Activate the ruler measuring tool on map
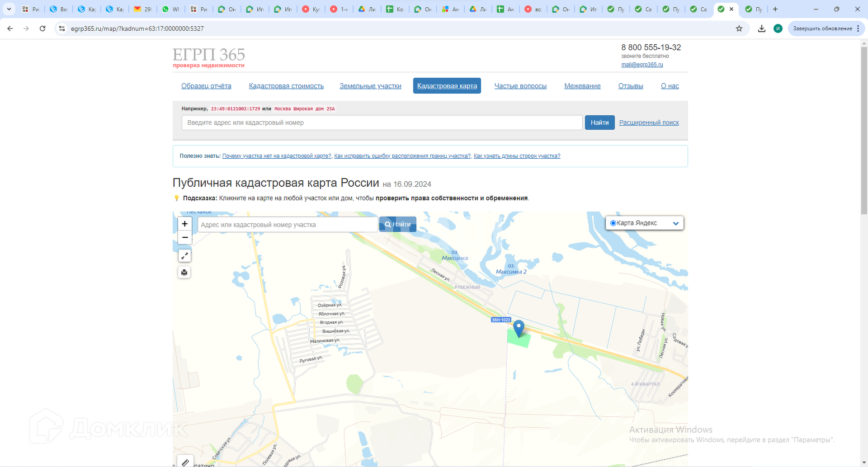The image size is (868, 467). [x=185, y=462]
